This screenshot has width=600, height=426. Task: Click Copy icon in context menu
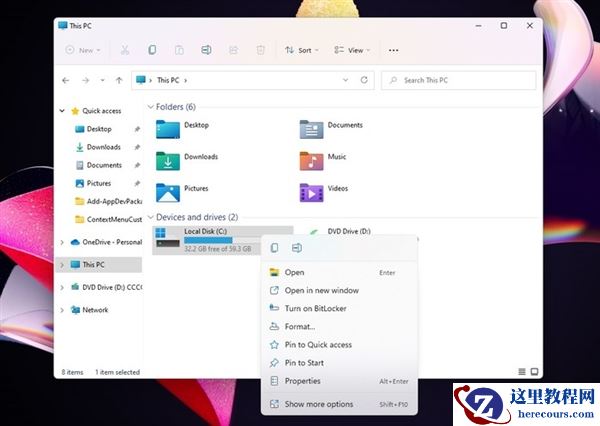coord(274,248)
